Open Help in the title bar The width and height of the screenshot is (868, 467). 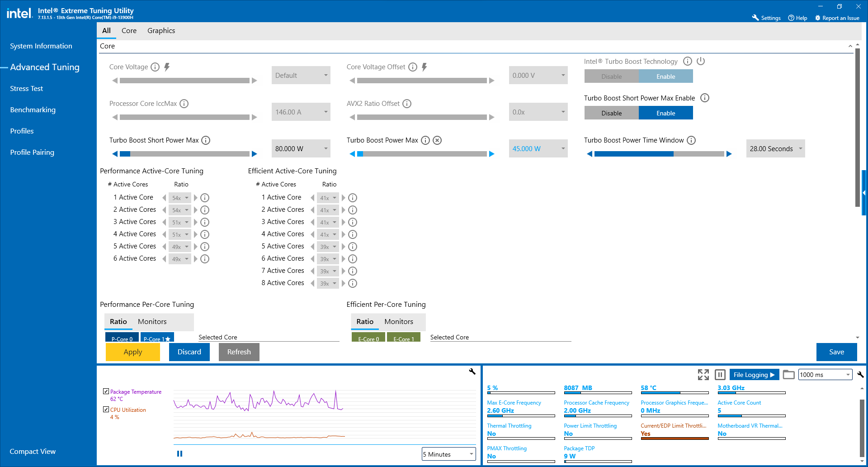click(797, 18)
